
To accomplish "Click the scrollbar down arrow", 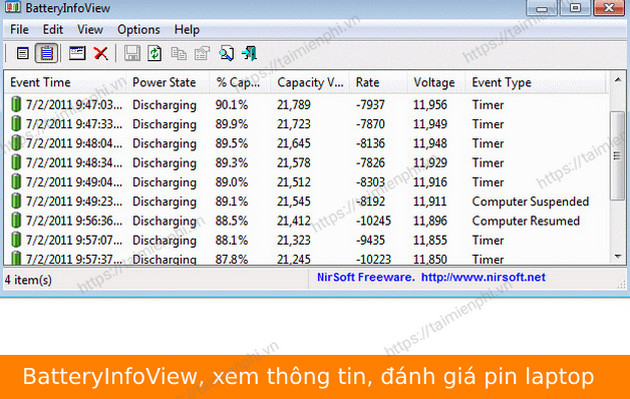I will click(618, 256).
